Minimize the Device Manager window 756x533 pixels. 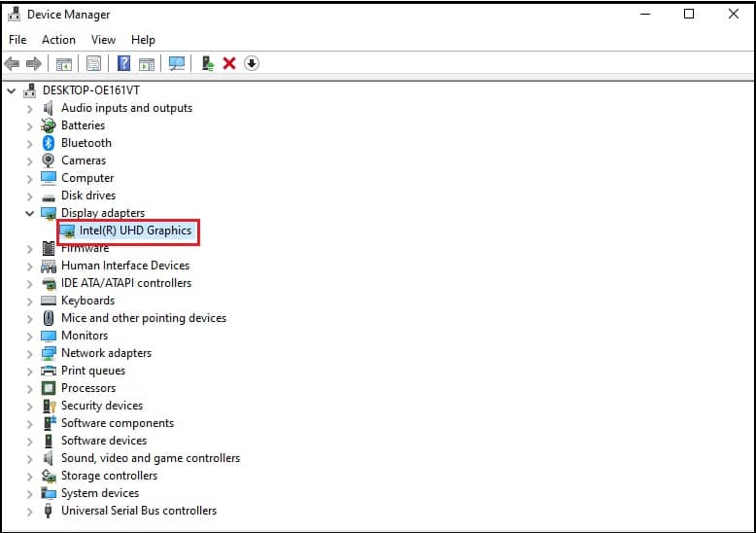[645, 14]
